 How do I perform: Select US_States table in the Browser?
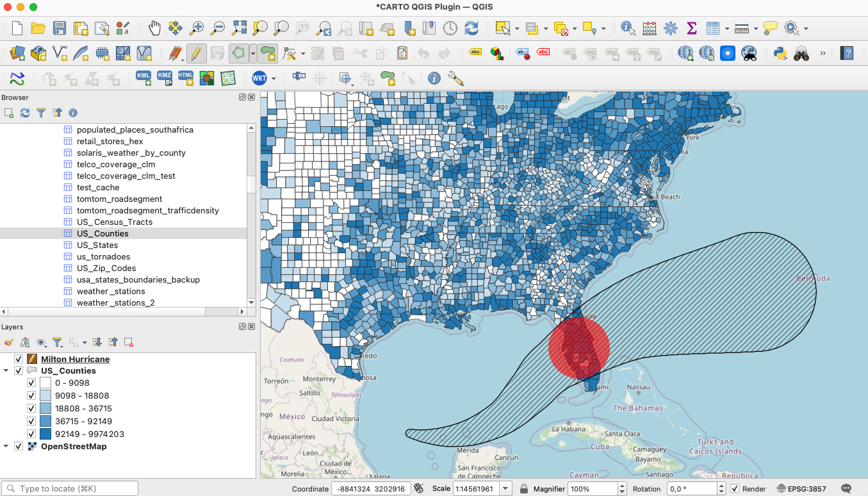pyautogui.click(x=97, y=245)
